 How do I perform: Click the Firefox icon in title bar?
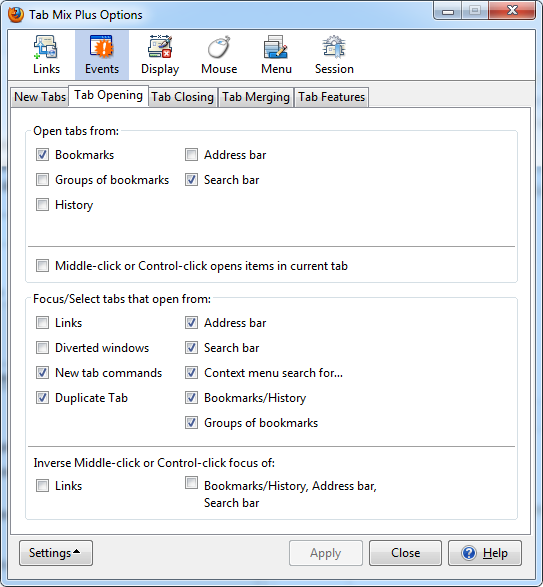pyautogui.click(x=16, y=15)
